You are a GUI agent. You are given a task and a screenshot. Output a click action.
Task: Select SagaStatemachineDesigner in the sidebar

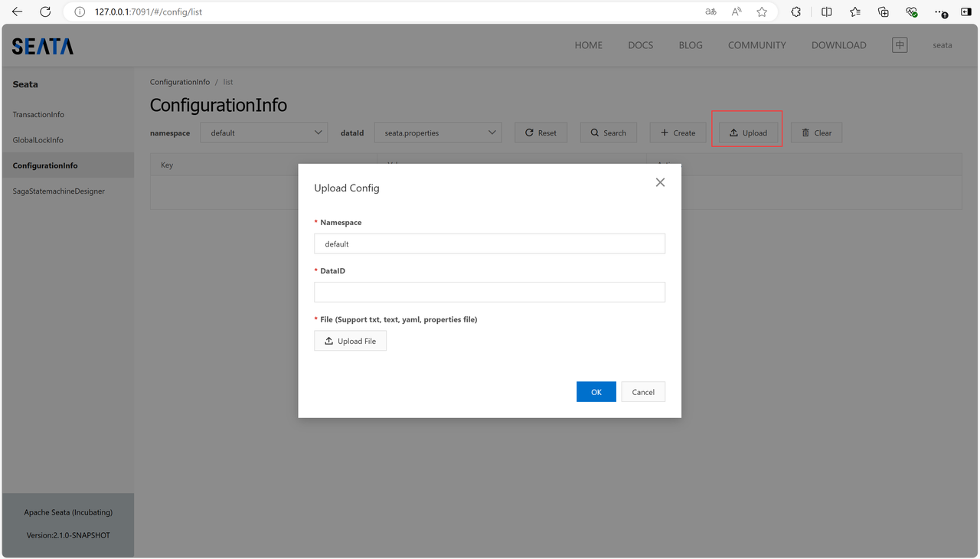coord(59,191)
